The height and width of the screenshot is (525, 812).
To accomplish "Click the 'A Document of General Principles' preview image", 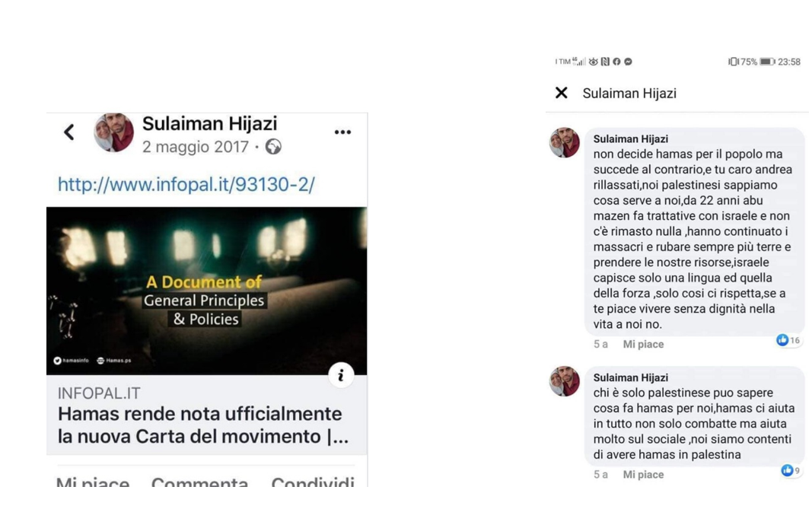I will (x=207, y=291).
